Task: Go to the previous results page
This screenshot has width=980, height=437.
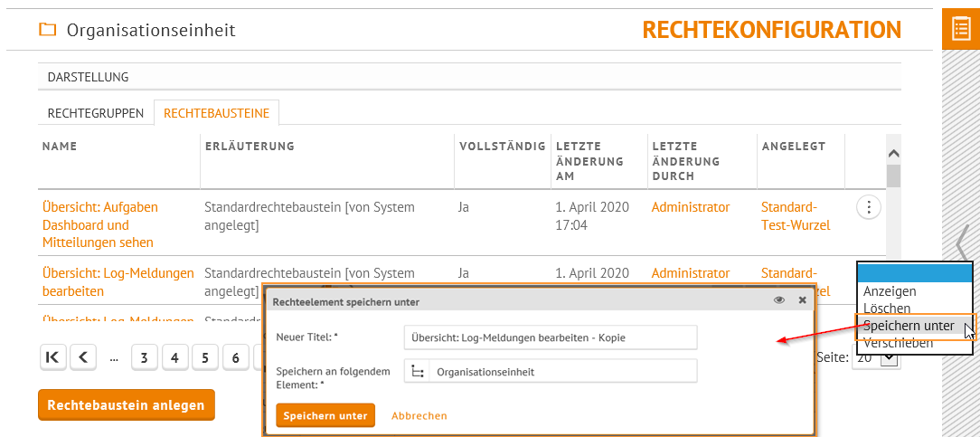Action: pos(83,357)
